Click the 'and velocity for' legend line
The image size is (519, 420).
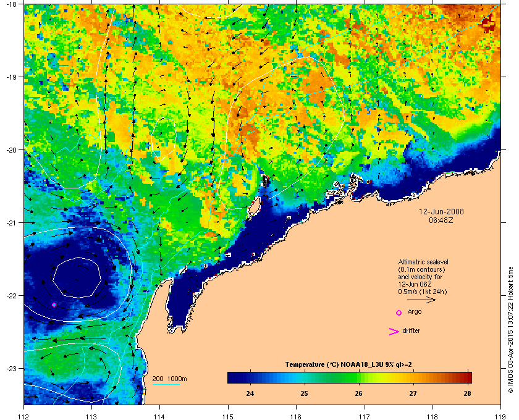pyautogui.click(x=420, y=277)
